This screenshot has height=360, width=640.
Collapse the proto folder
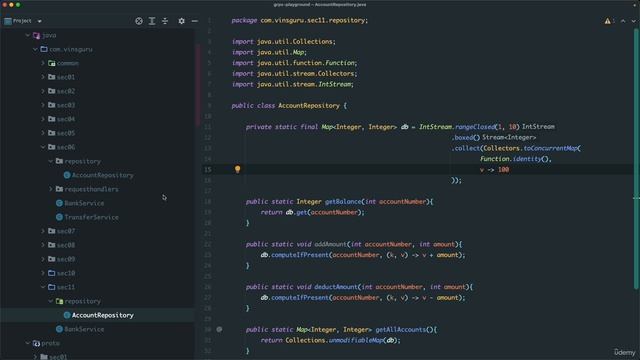pos(28,343)
